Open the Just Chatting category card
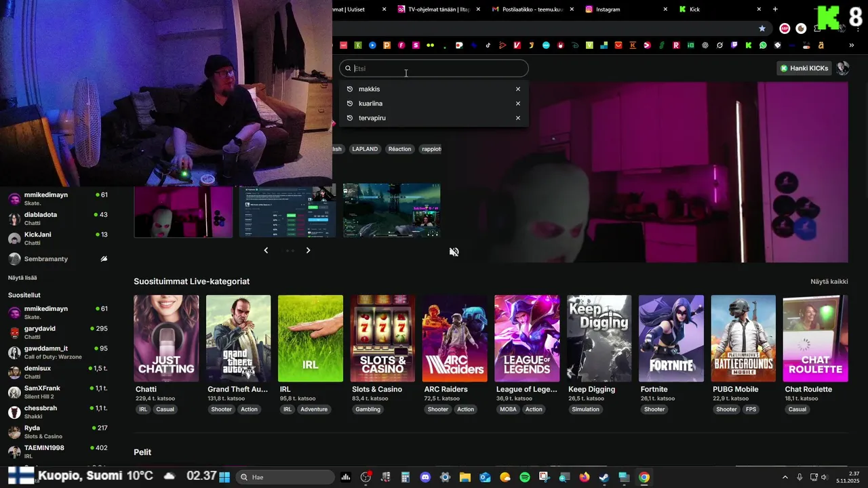Screen dimensions: 868x488 point(166,338)
